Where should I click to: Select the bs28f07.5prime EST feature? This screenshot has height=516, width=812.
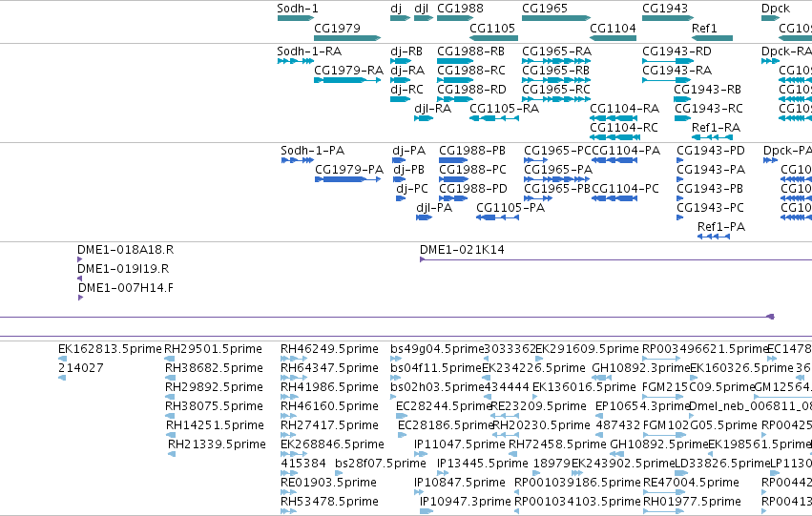pyautogui.click(x=340, y=473)
